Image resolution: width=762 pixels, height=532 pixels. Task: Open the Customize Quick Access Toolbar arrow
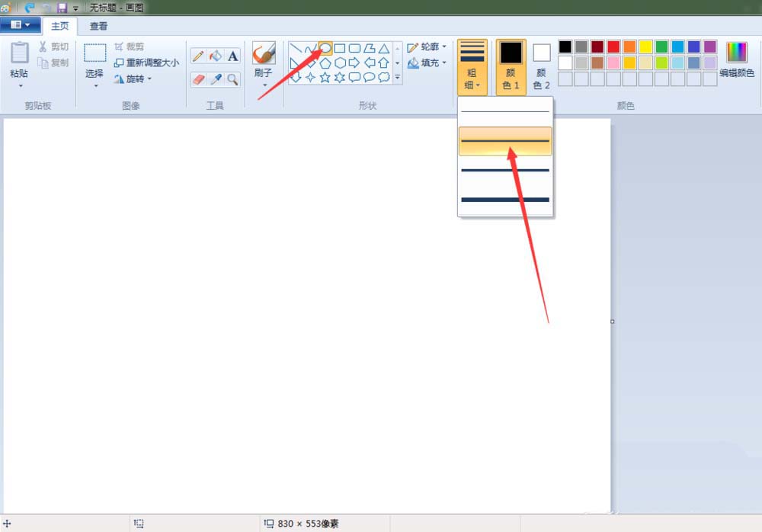[x=75, y=8]
